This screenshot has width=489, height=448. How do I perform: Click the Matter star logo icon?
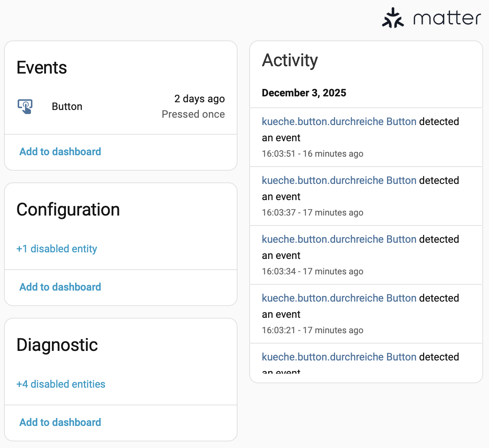point(393,18)
